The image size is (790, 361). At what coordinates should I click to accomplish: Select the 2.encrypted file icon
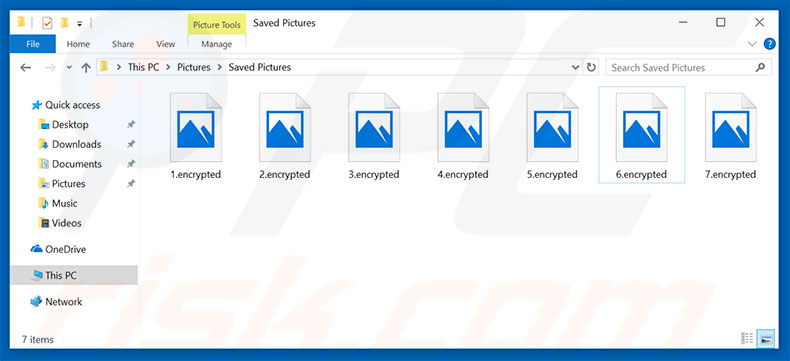pos(285,127)
